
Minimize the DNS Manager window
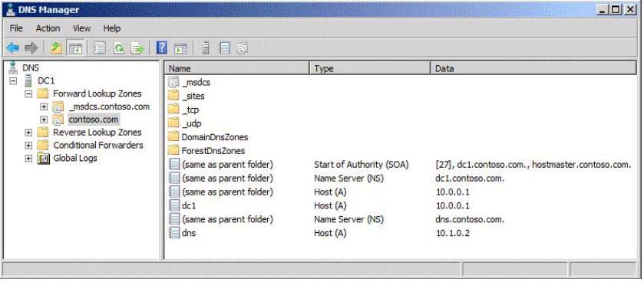(x=603, y=10)
